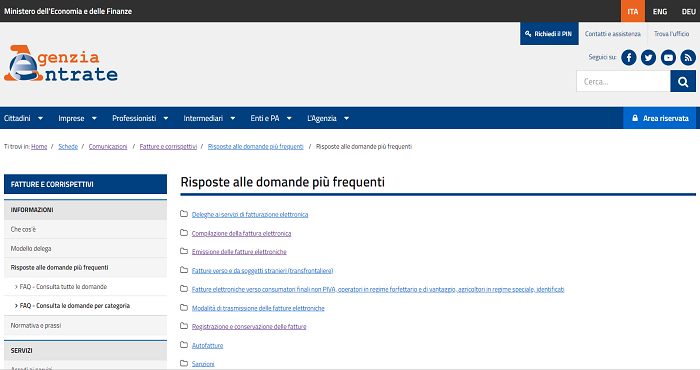Open the L'Agenzia navigation menu

[x=328, y=118]
